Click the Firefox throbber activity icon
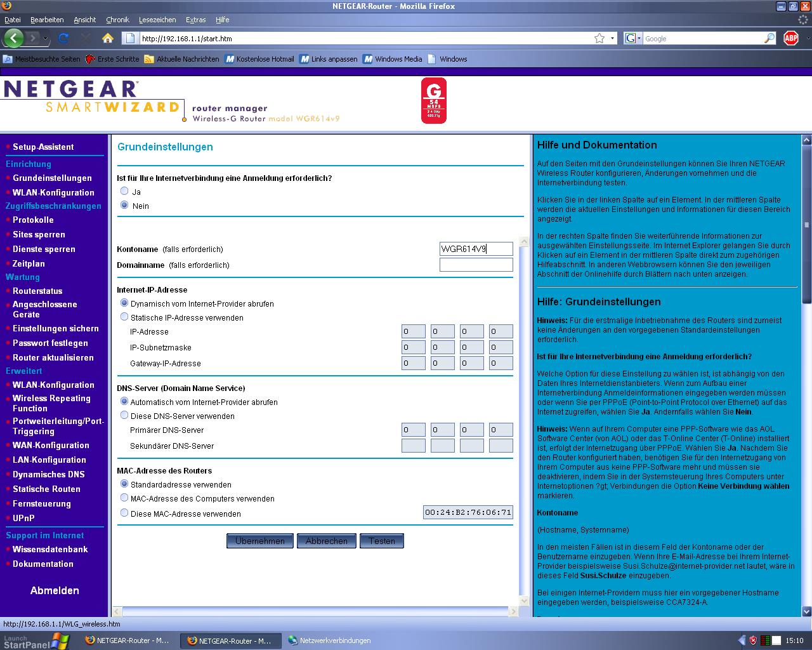Viewport: 812px width, 650px height. tap(803, 20)
